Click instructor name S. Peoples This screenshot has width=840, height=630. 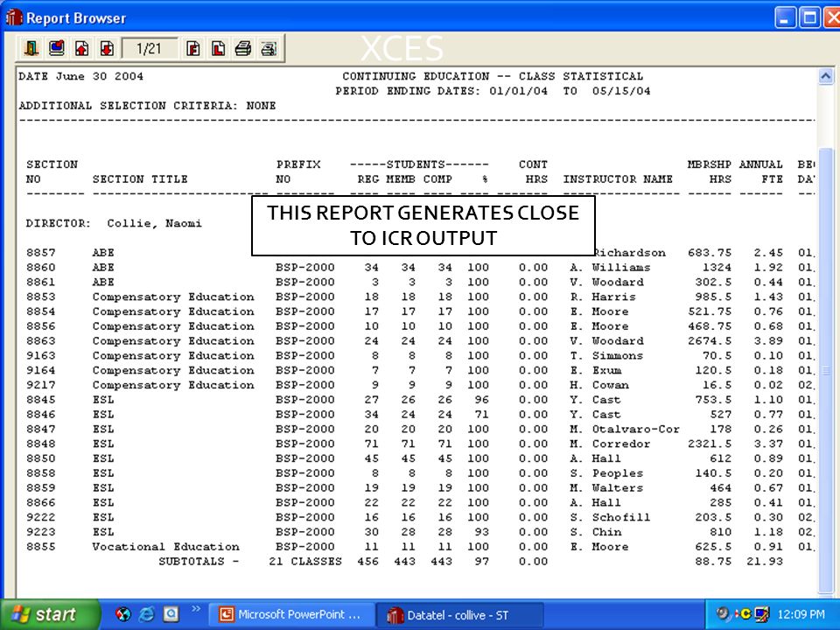pyautogui.click(x=605, y=473)
